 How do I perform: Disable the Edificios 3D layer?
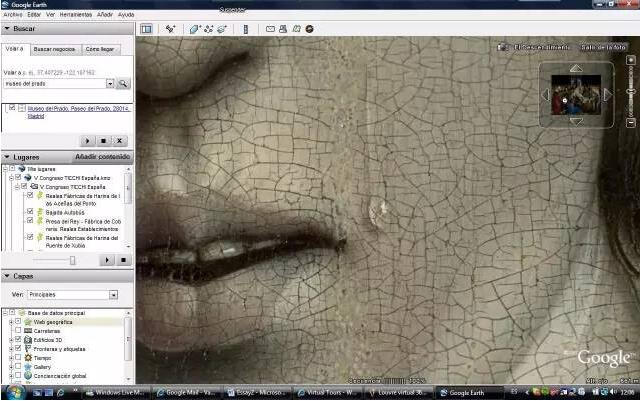(18, 339)
